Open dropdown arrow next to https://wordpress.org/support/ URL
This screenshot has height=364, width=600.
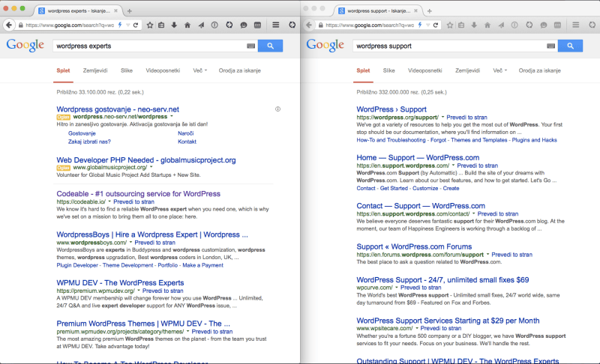[x=442, y=118]
